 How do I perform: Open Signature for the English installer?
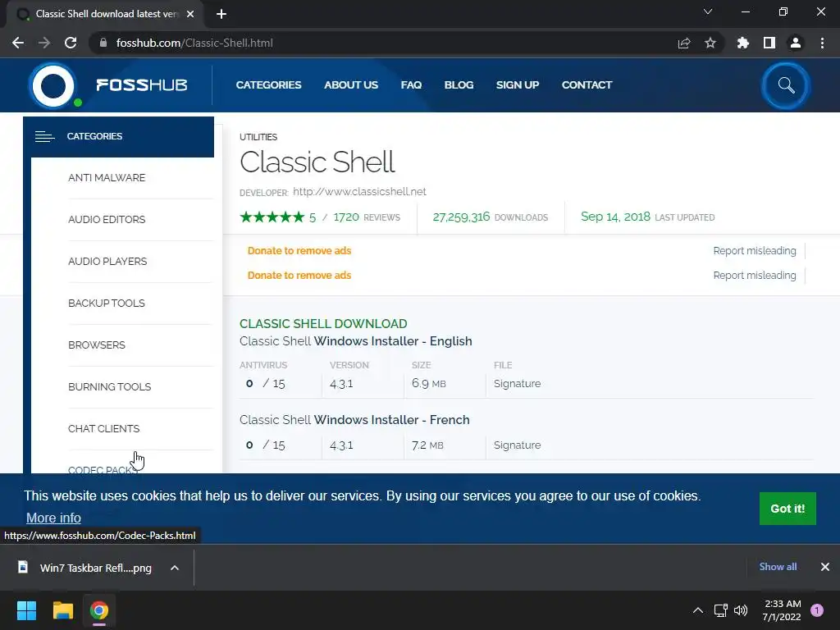(517, 384)
